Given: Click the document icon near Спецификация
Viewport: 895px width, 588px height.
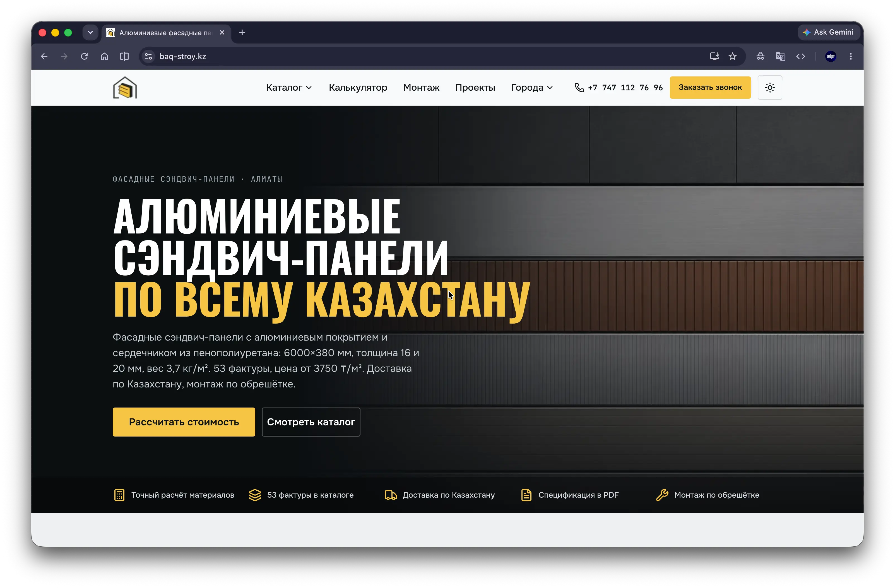Looking at the screenshot, I should click(x=526, y=495).
